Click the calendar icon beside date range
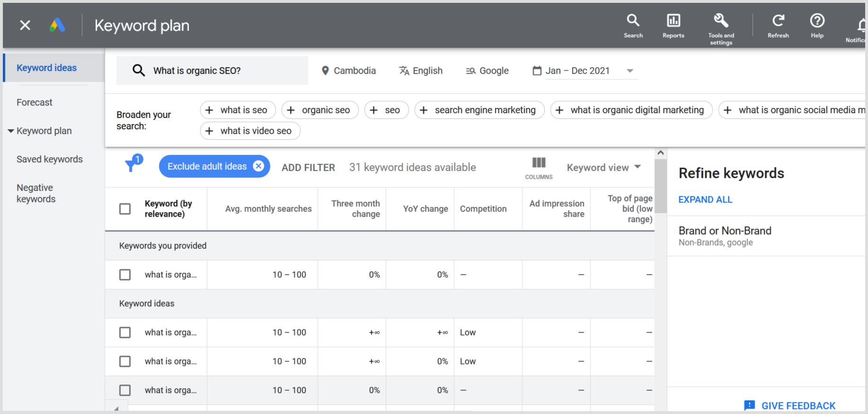The height and width of the screenshot is (414, 868). pos(537,71)
